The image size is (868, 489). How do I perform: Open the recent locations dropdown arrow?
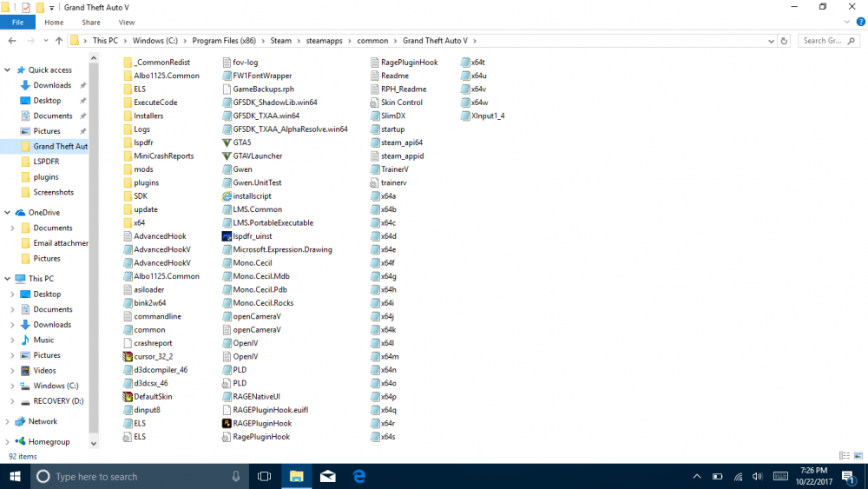tap(45, 41)
